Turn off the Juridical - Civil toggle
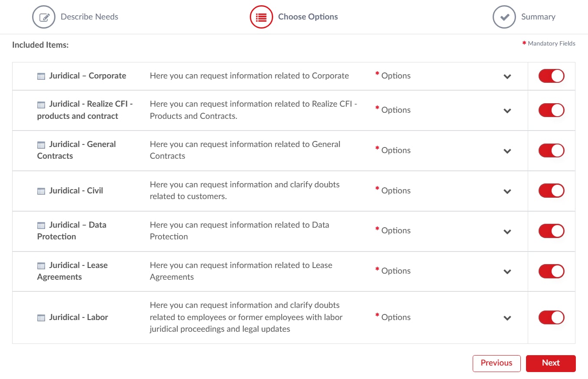Image resolution: width=588 pixels, height=379 pixels. [x=551, y=190]
